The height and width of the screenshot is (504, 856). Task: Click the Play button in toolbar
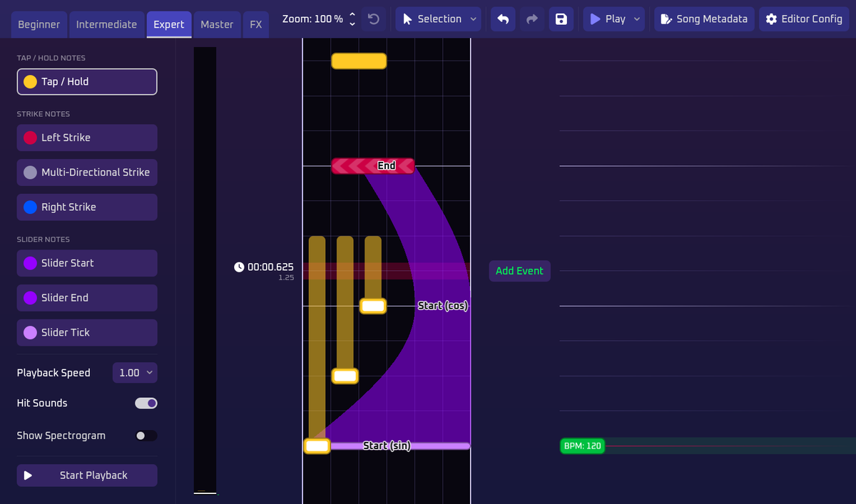click(607, 19)
